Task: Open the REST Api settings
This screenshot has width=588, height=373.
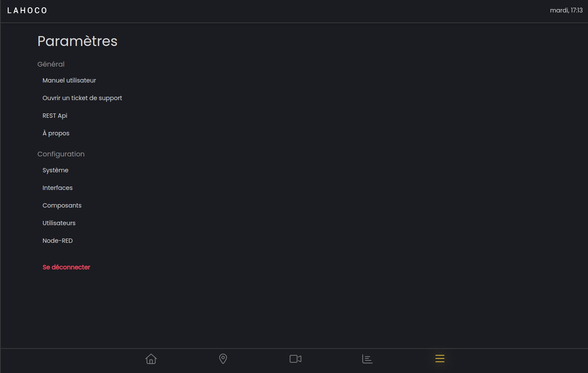Action: 55,116
